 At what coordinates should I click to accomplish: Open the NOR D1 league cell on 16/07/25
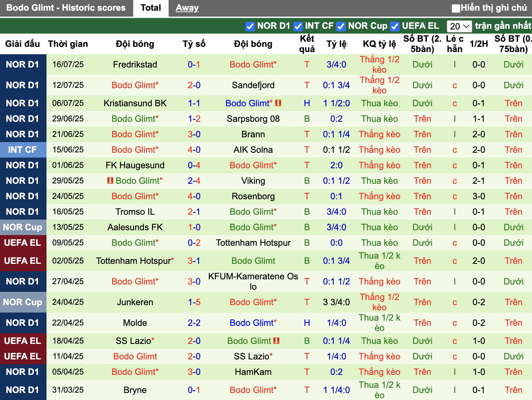pos(23,65)
